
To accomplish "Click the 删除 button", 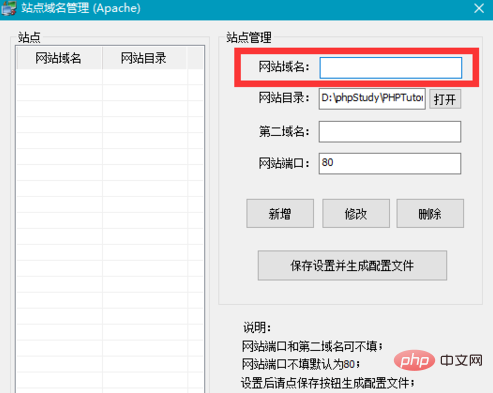I will pos(430,214).
